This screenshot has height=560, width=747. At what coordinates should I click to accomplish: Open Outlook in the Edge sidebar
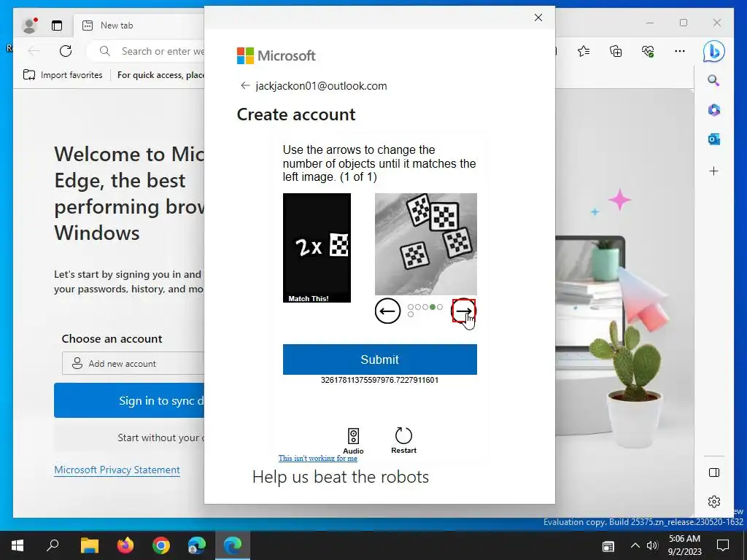[x=713, y=139]
